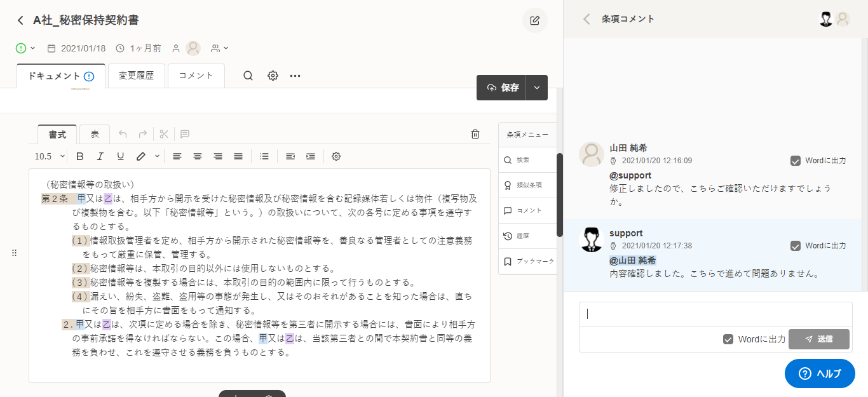Open the コメント tab
The width and height of the screenshot is (868, 397).
(196, 76)
